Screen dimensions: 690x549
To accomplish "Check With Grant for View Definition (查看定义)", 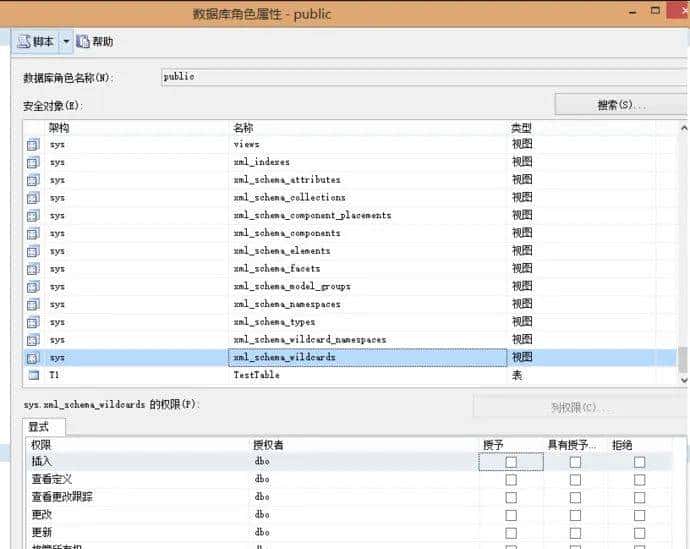I will (x=575, y=479).
